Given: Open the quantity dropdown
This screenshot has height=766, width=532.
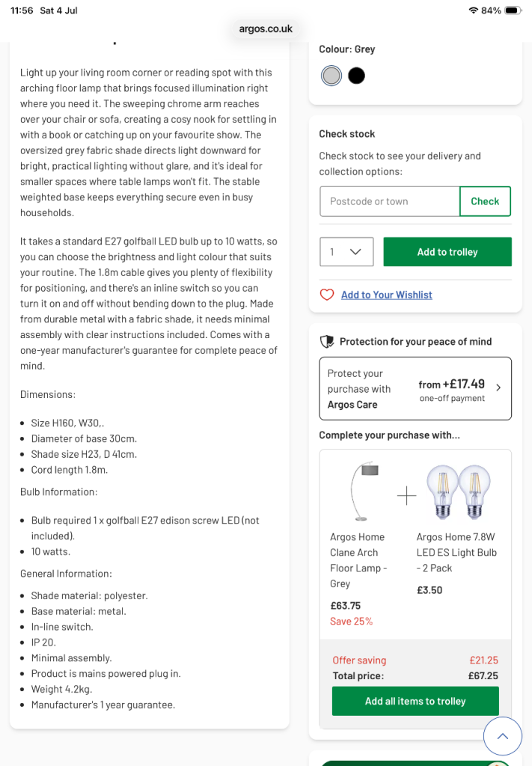Looking at the screenshot, I should click(x=346, y=251).
